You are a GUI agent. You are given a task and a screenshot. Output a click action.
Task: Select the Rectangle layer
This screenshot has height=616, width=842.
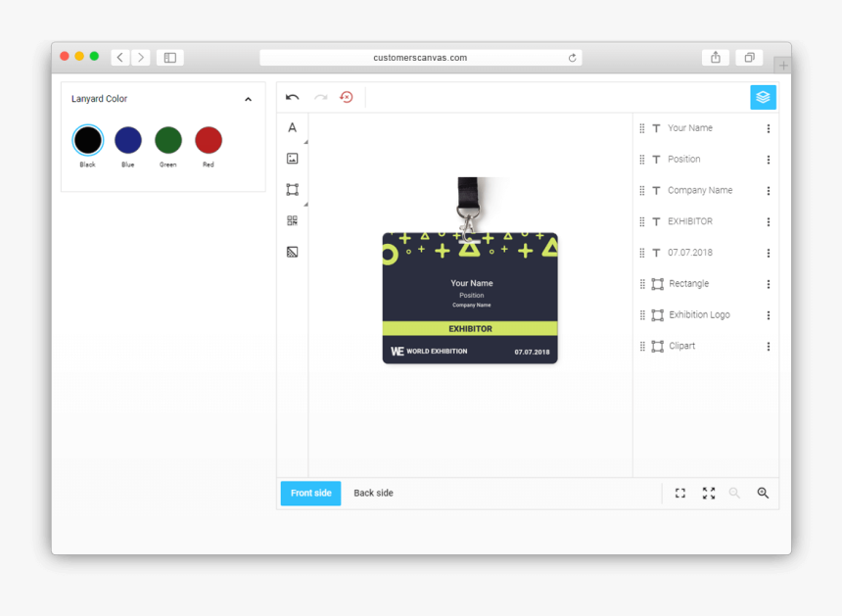[x=706, y=284]
